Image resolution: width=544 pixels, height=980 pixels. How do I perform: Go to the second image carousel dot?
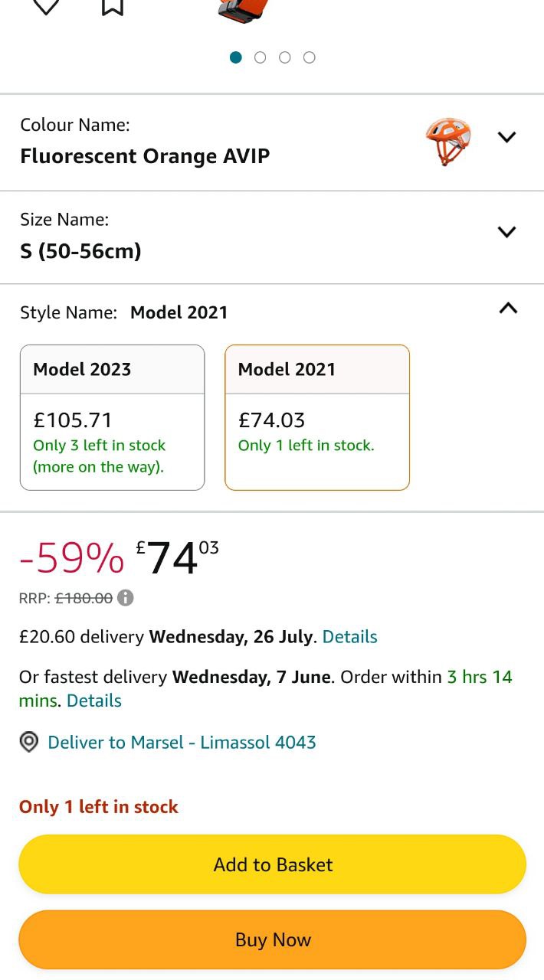[x=261, y=57]
